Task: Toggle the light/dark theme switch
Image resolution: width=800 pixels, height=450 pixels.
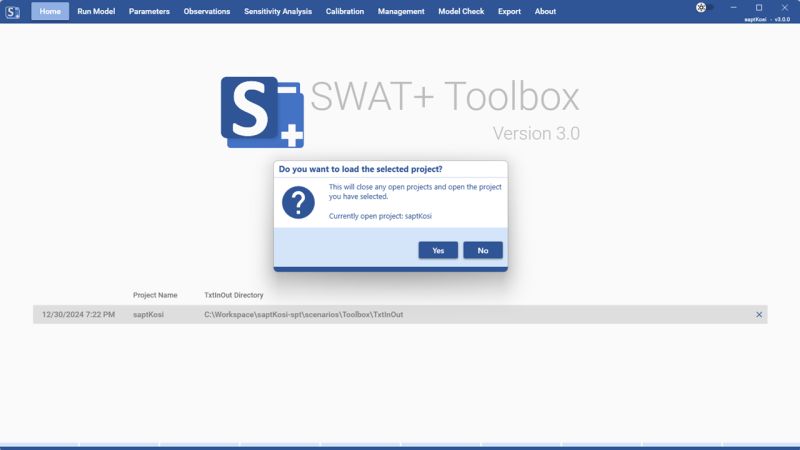Action: (705, 7)
